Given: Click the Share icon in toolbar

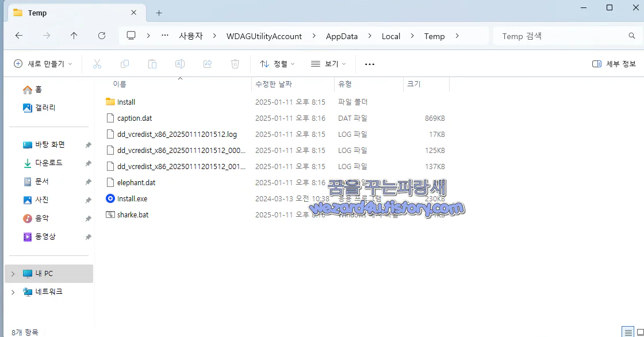Looking at the screenshot, I should pyautogui.click(x=208, y=64).
